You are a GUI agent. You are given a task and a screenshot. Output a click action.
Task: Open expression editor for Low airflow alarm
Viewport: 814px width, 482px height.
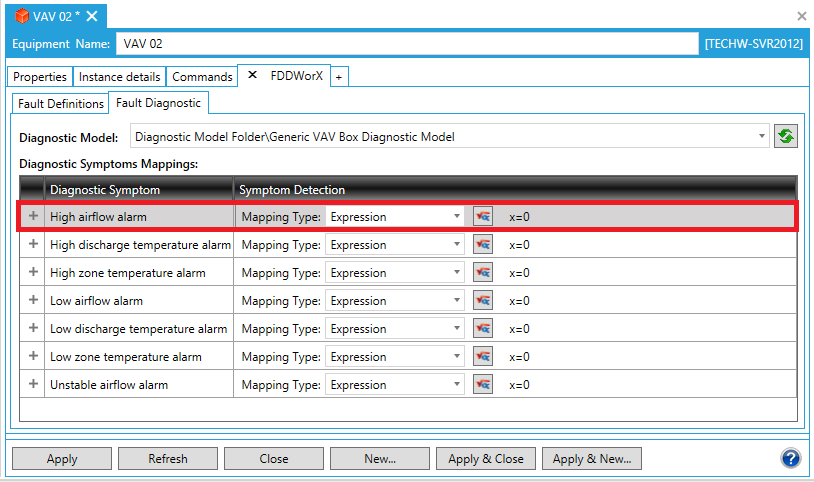pyautogui.click(x=483, y=301)
